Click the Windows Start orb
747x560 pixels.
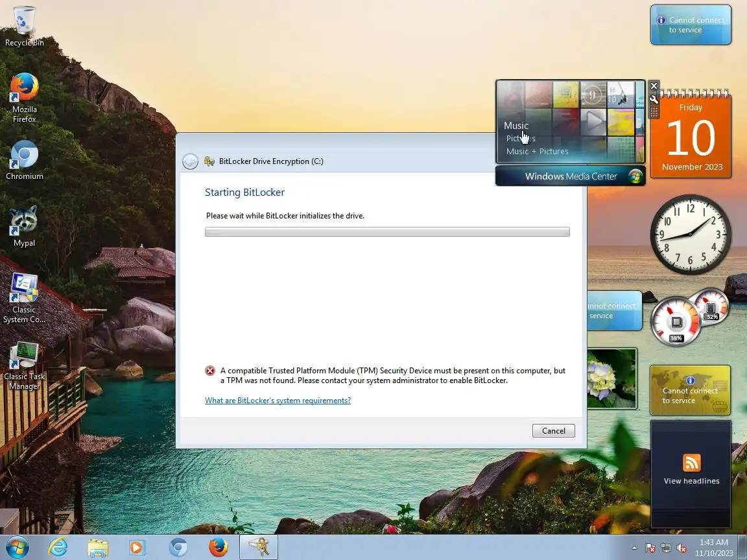[17, 547]
